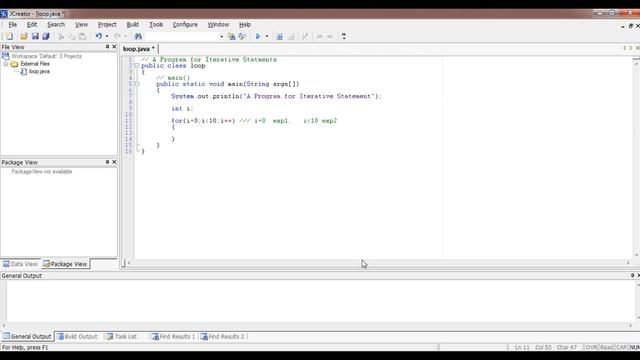Close the Package View panel

[x=114, y=162]
